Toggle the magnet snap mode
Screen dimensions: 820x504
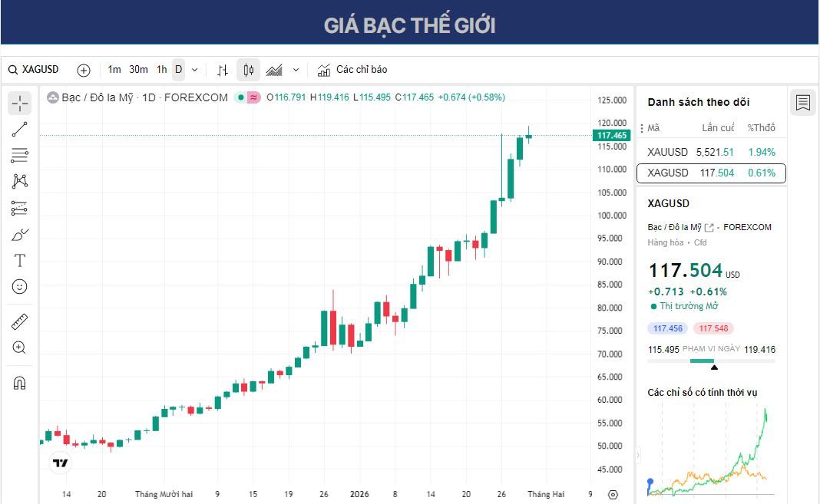pyautogui.click(x=19, y=383)
